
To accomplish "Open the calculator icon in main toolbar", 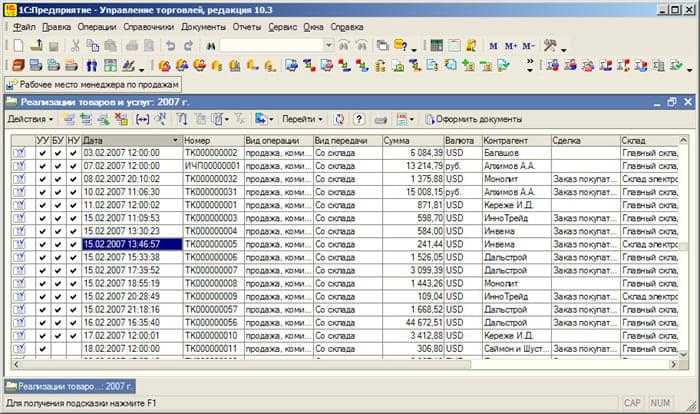I will pyautogui.click(x=436, y=45).
